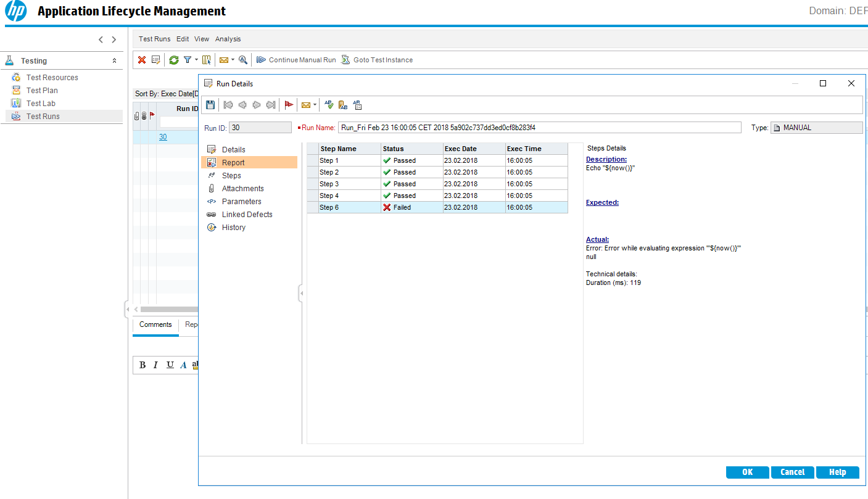
Task: Open the Test Runs module
Action: tap(64, 117)
